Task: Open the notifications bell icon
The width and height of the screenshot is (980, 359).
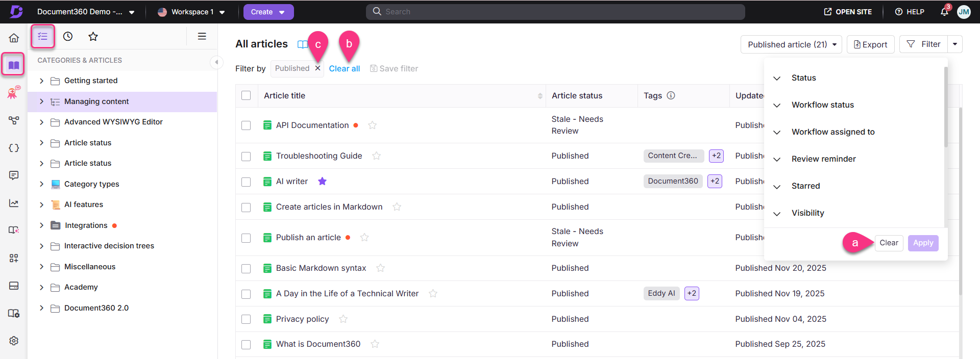Action: 944,12
